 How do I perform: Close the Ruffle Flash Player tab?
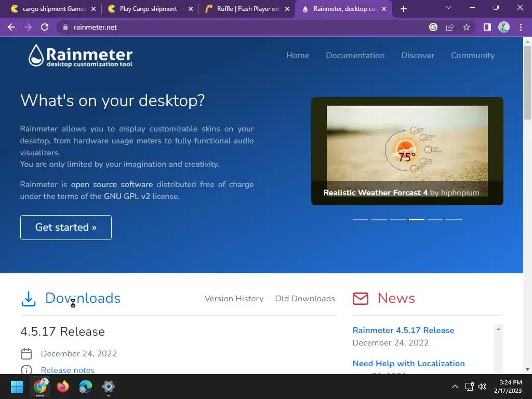click(x=287, y=9)
